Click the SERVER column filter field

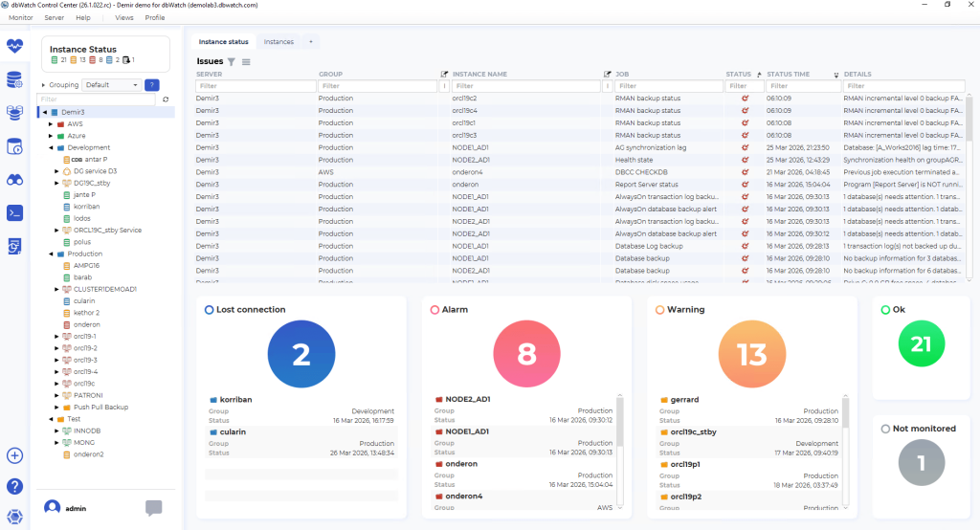tap(255, 86)
